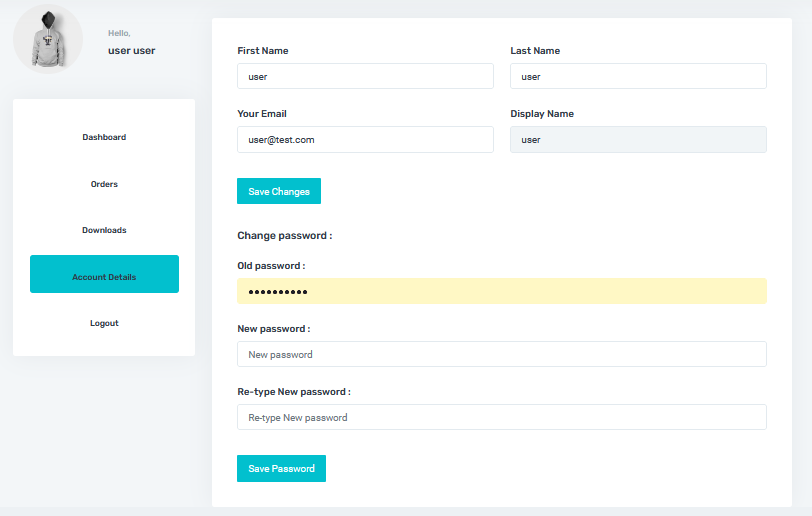Image resolution: width=812 pixels, height=516 pixels.
Task: Log out using the Logout link
Action: (104, 323)
